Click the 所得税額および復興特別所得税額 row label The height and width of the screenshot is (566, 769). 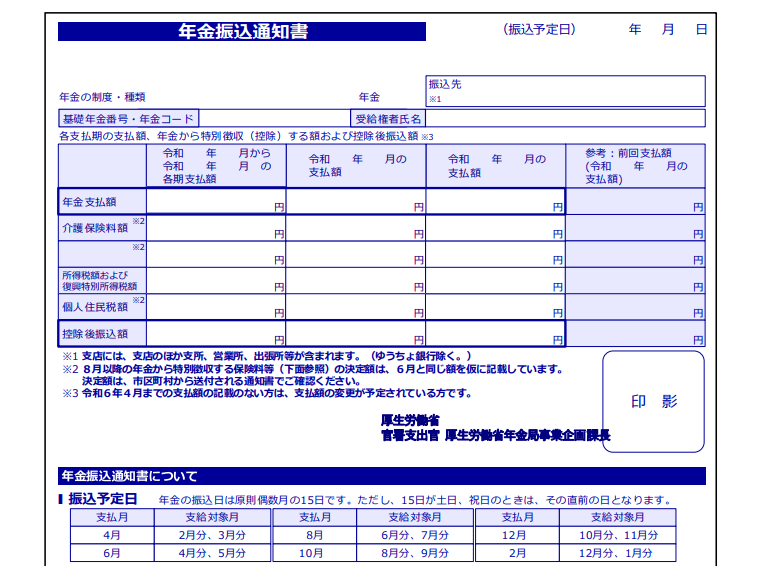click(x=102, y=280)
